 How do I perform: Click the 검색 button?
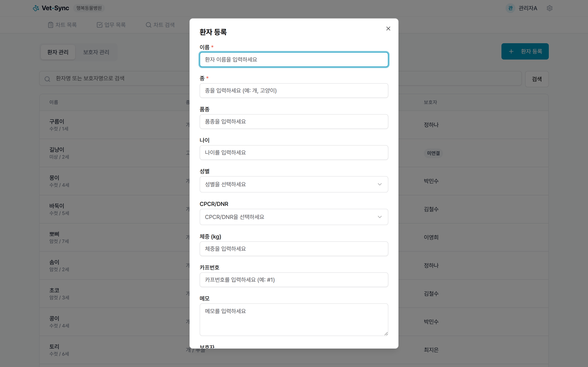[537, 79]
